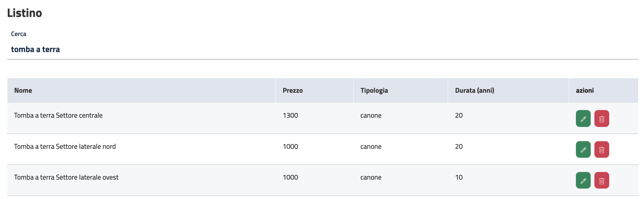Edit the Settore laterale ovest entry
644x199 pixels.
[583, 180]
